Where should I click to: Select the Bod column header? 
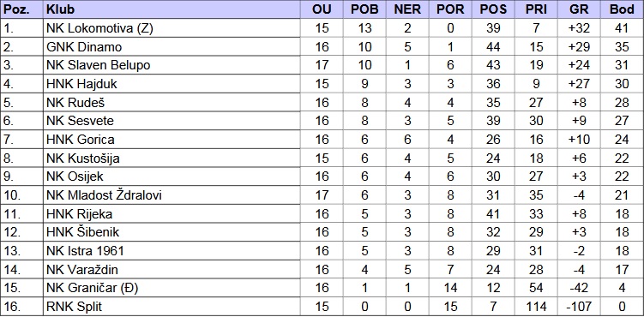tap(622, 9)
